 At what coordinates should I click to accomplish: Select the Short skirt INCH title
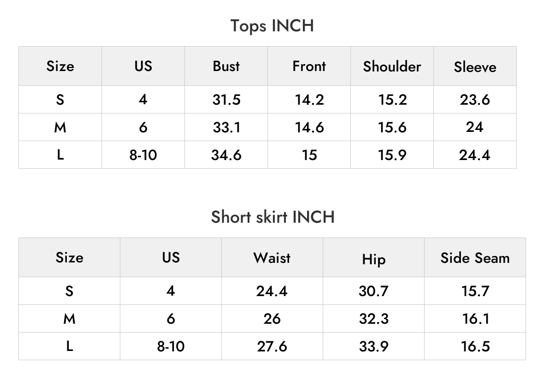[x=273, y=217]
